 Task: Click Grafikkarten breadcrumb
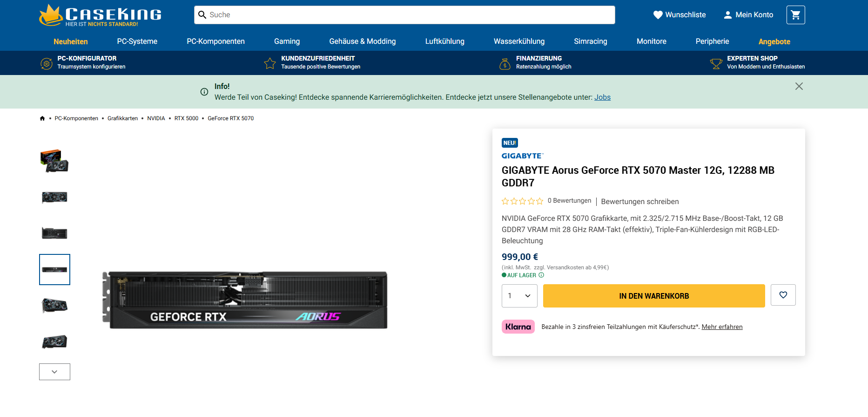123,118
